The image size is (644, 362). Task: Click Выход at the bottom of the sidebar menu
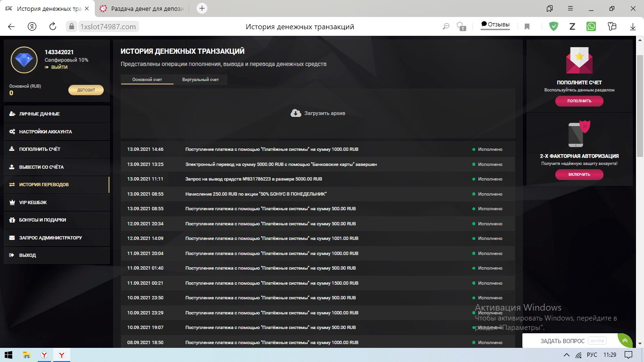point(57,255)
